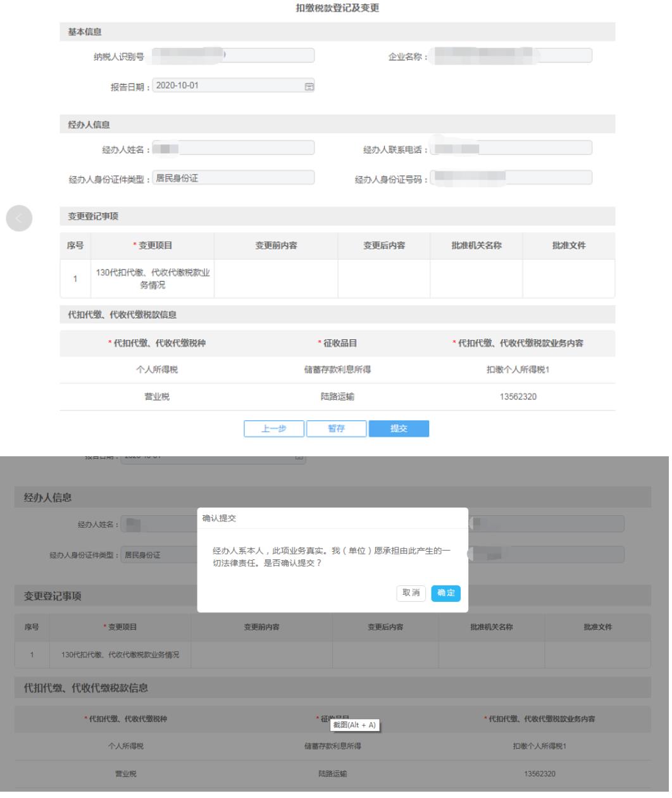Click the blue 提交 button
The width and height of the screenshot is (672, 798).
pyautogui.click(x=399, y=428)
